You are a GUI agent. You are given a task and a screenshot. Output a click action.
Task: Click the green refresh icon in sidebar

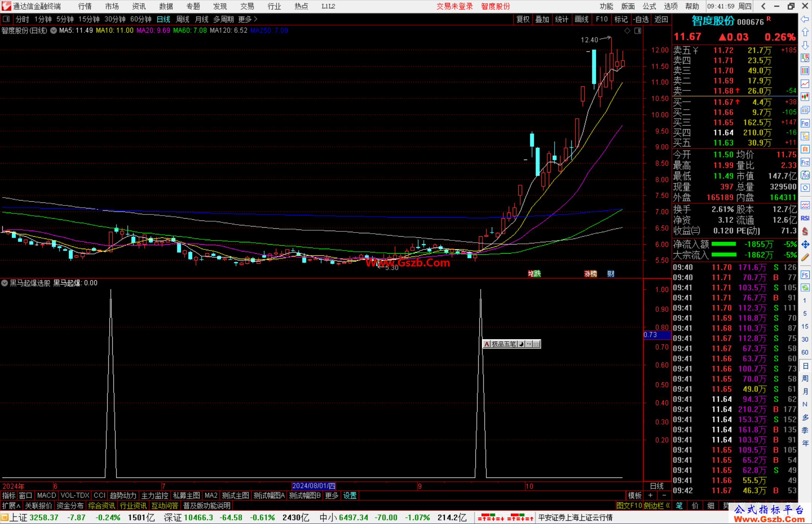click(x=805, y=288)
